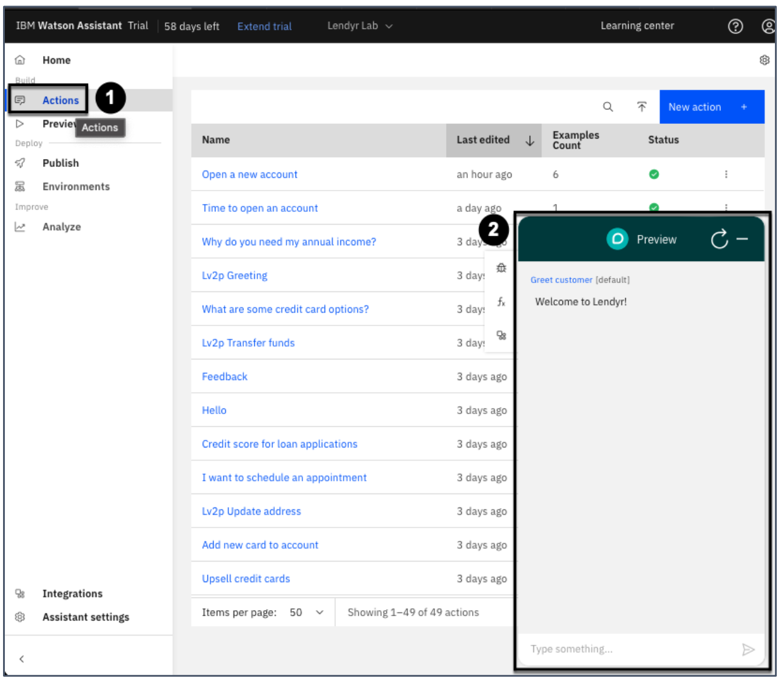784x686 pixels.
Task: Click the Home house icon
Action: coord(20,60)
